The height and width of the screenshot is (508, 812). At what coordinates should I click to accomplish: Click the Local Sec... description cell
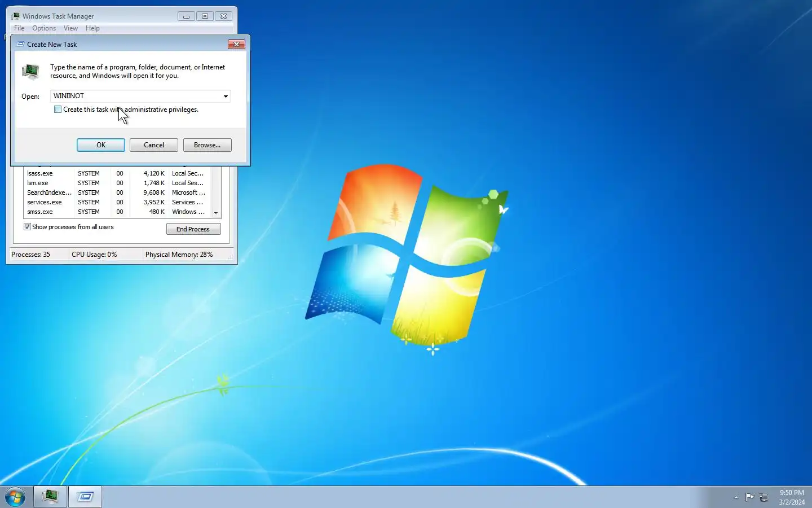(188, 173)
